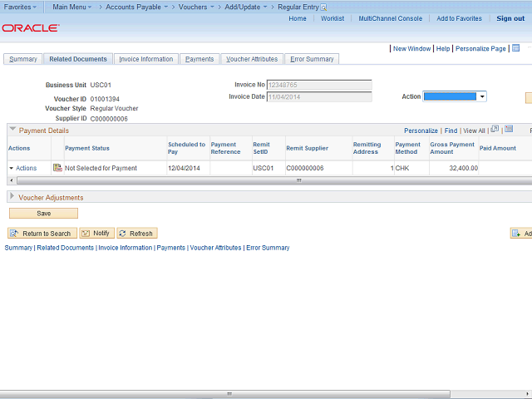Open the Error Summary tab
532x399 pixels.
pos(312,59)
